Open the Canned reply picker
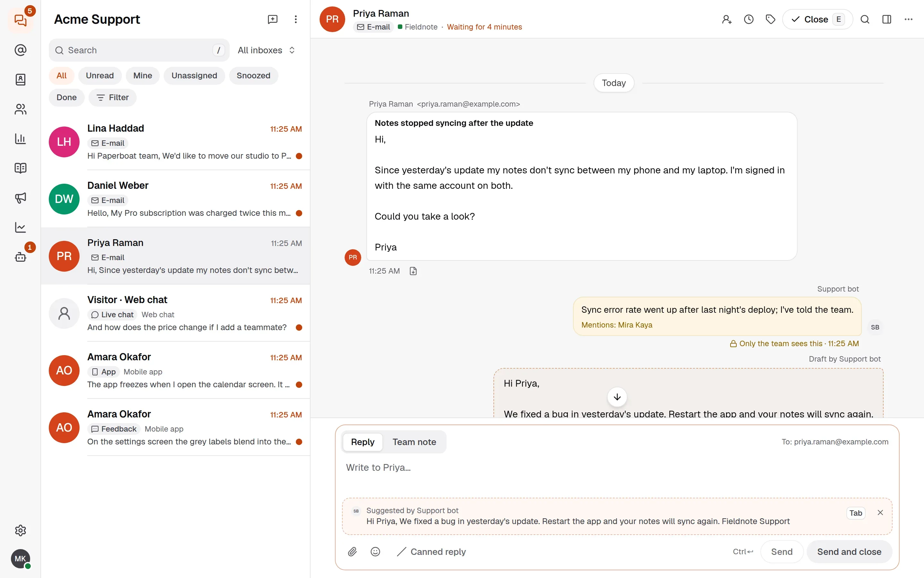924x578 pixels. click(x=432, y=552)
